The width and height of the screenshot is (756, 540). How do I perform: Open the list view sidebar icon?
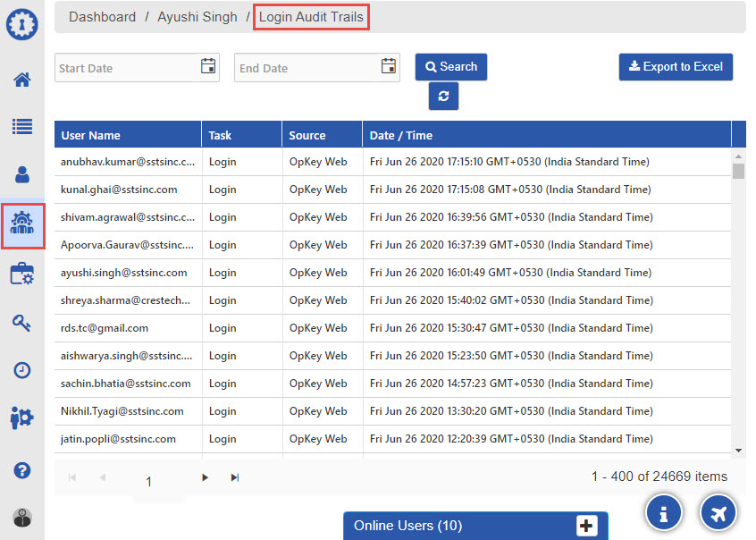(22, 126)
